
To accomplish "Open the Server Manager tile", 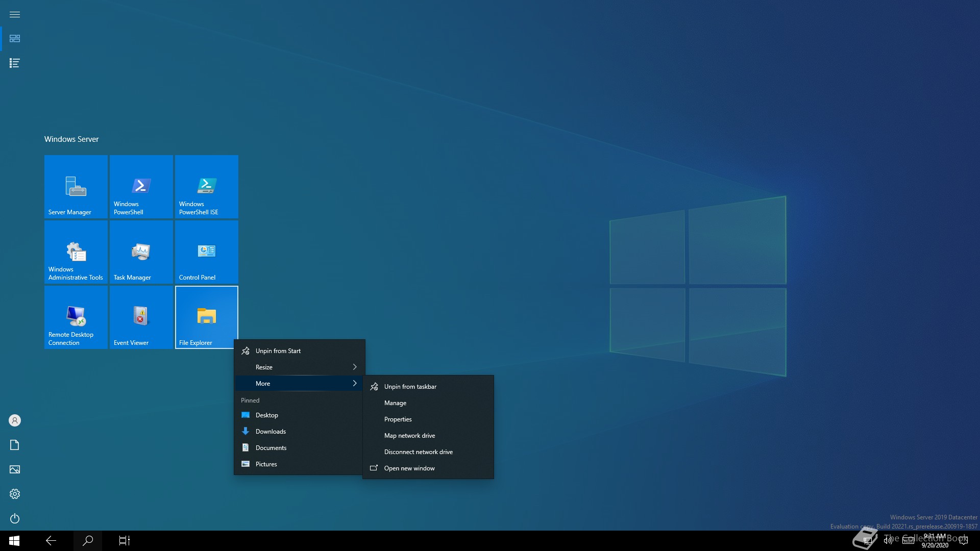I will (x=76, y=187).
